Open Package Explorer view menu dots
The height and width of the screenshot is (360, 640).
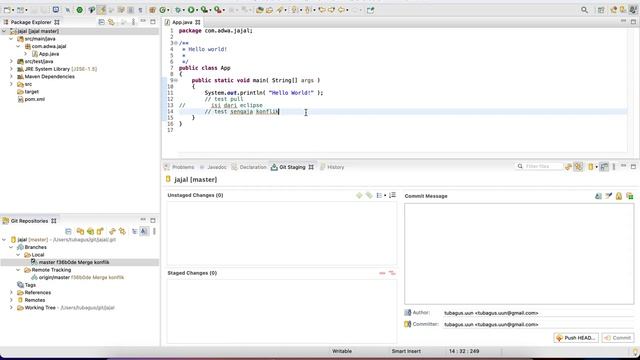133,22
